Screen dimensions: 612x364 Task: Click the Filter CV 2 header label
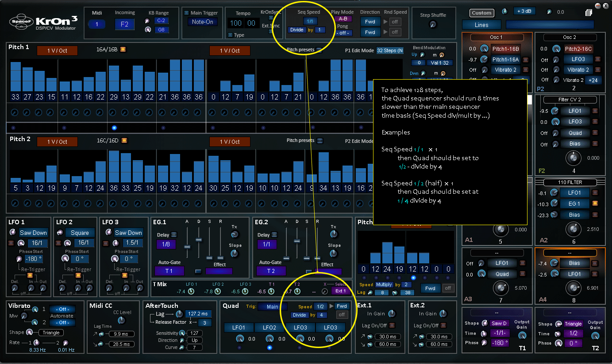[x=570, y=100]
